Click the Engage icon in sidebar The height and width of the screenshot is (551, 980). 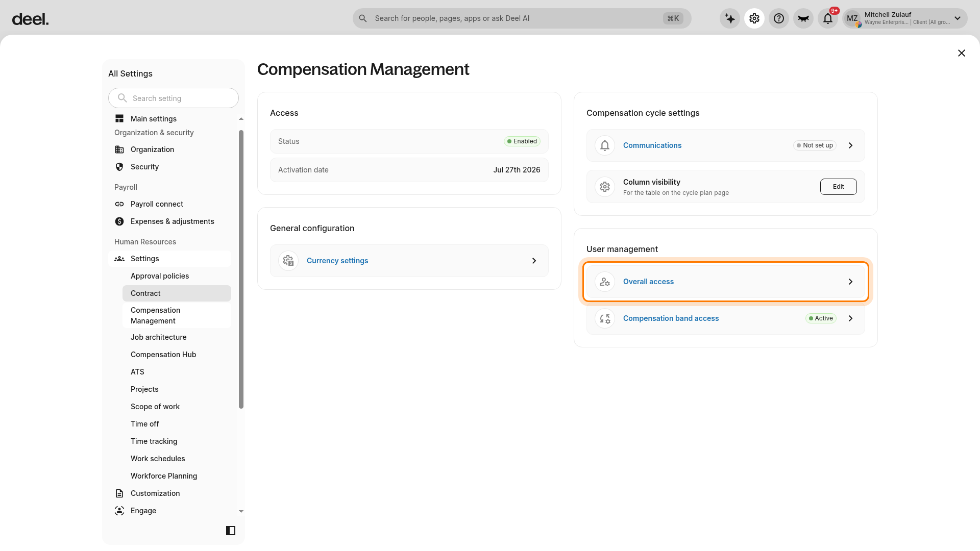point(119,511)
